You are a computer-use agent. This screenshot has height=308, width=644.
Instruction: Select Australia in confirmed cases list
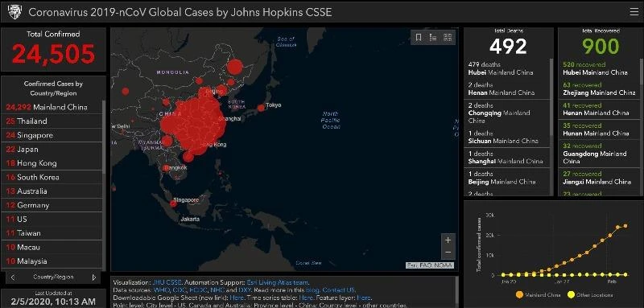pyautogui.click(x=52, y=191)
